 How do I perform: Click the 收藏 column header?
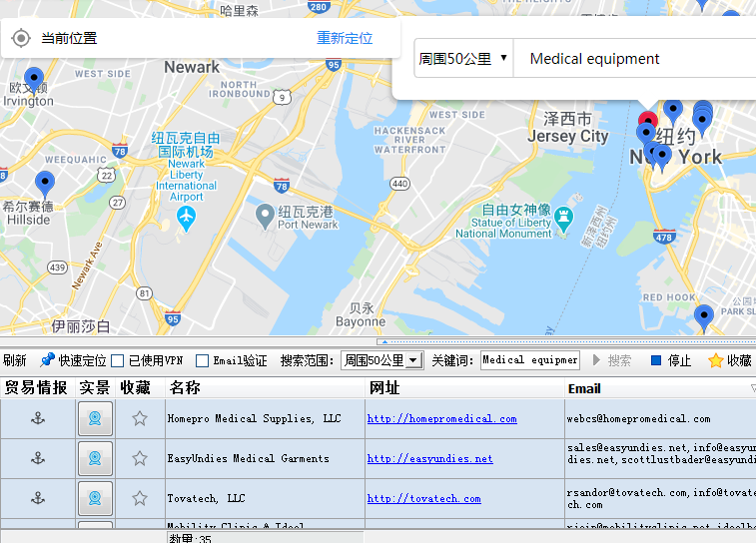point(140,388)
